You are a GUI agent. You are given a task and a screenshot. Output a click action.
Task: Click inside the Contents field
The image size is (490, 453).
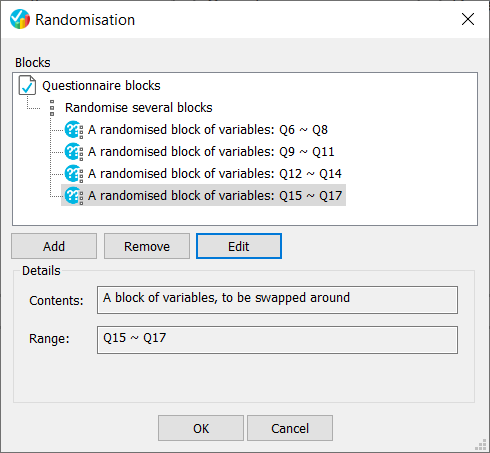click(x=277, y=300)
